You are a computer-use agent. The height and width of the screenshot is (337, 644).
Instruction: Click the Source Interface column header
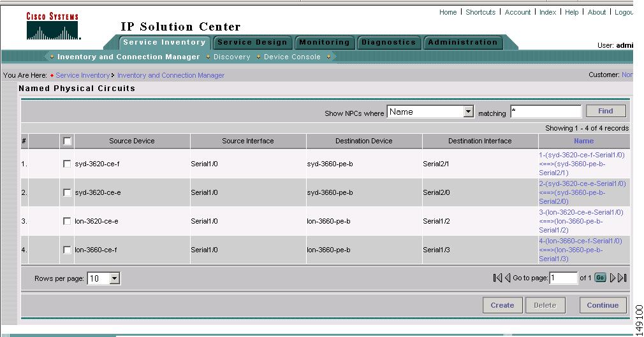248,141
